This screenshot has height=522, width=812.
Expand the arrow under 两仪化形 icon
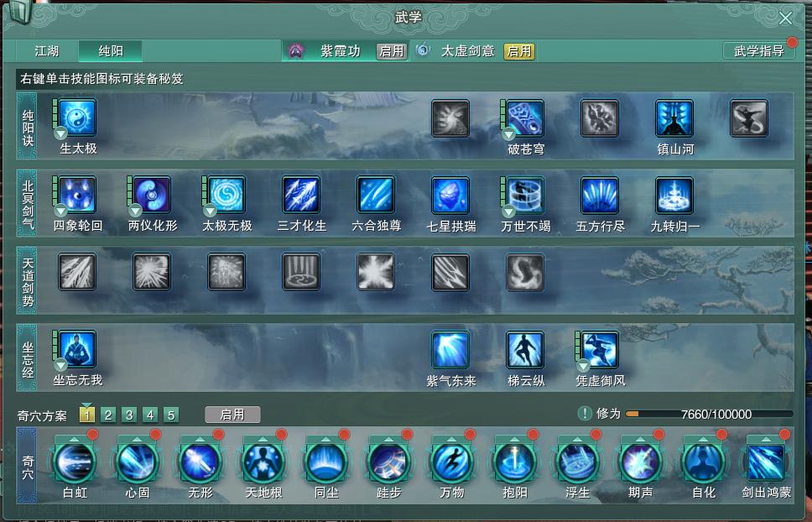tap(135, 211)
